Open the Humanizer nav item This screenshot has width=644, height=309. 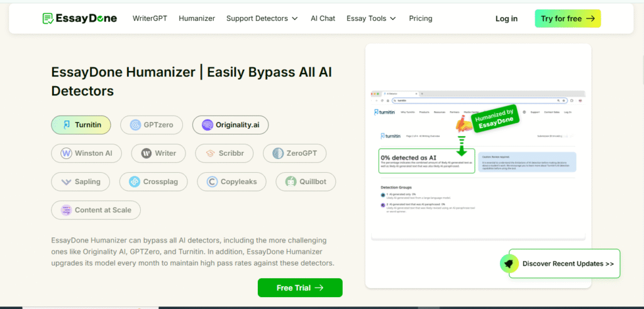[197, 18]
